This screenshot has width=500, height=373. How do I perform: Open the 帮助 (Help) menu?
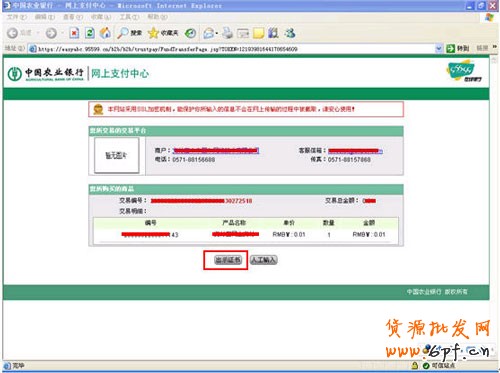(157, 17)
